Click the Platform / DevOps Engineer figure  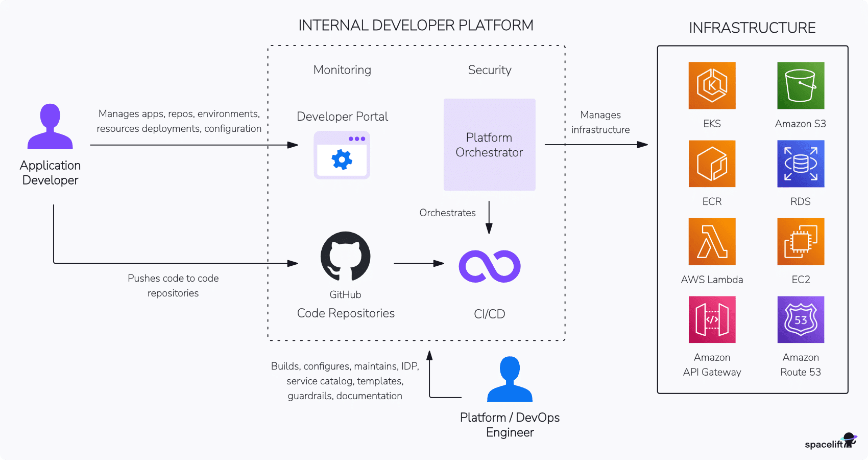click(510, 378)
